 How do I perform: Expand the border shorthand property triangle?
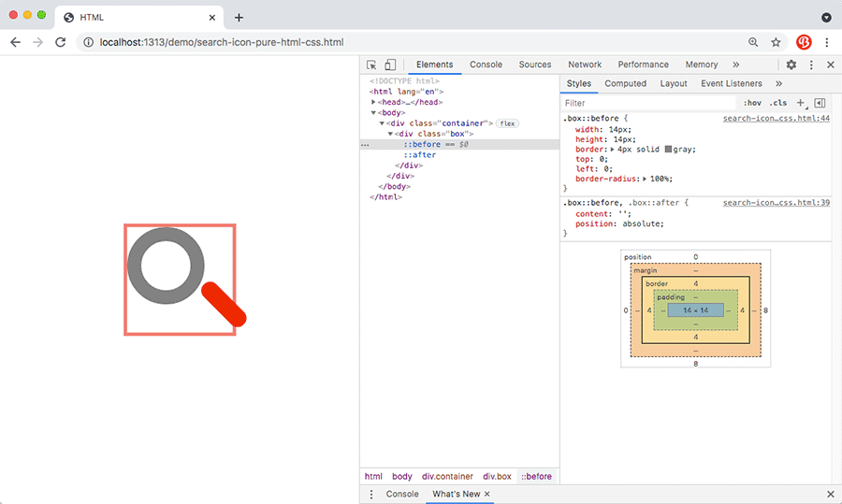click(x=612, y=150)
